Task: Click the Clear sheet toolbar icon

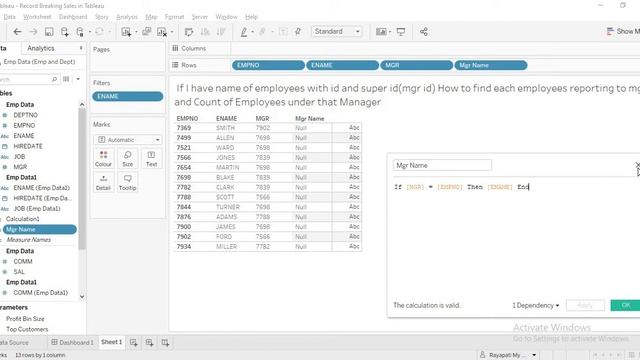Action: (162, 32)
